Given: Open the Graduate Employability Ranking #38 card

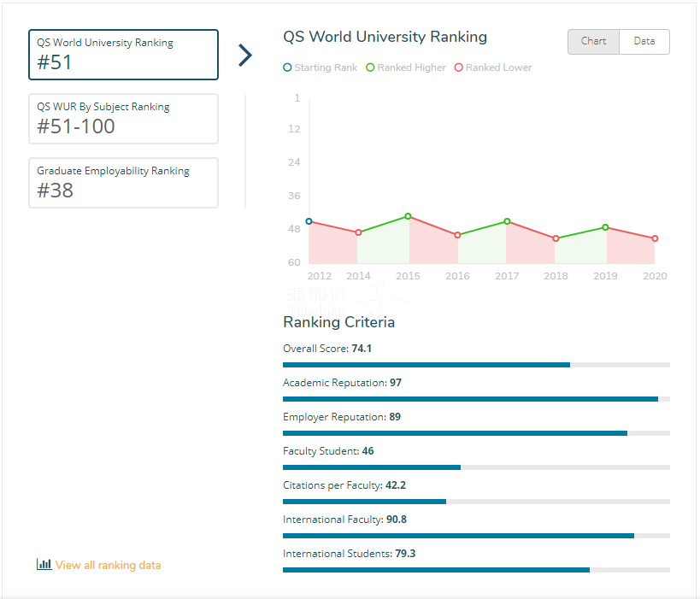Looking at the screenshot, I should tap(123, 183).
